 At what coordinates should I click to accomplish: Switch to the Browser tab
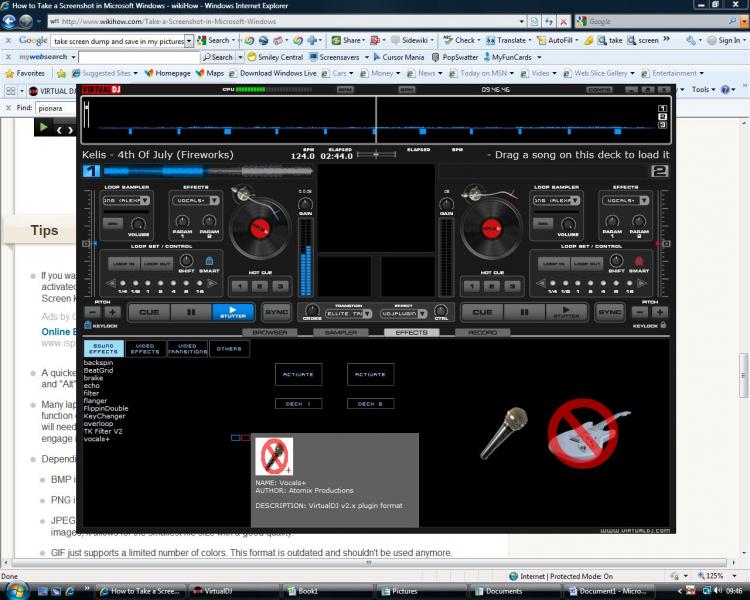tap(269, 332)
